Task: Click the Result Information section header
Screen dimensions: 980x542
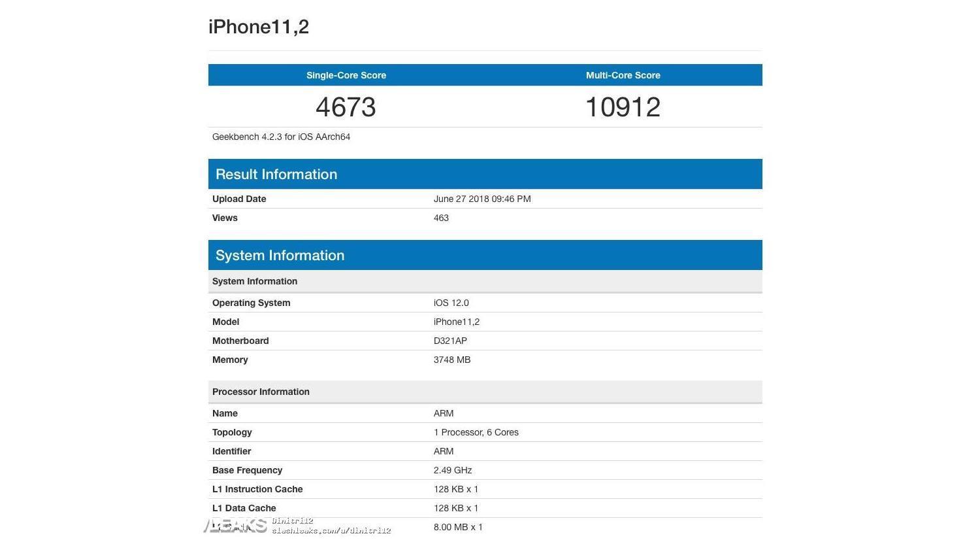Action: (276, 174)
